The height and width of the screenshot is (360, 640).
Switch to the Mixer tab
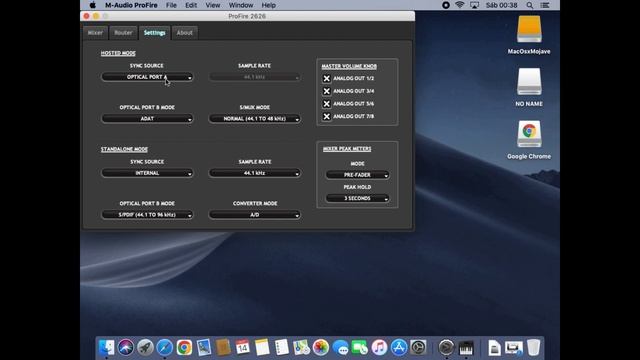[x=96, y=33]
